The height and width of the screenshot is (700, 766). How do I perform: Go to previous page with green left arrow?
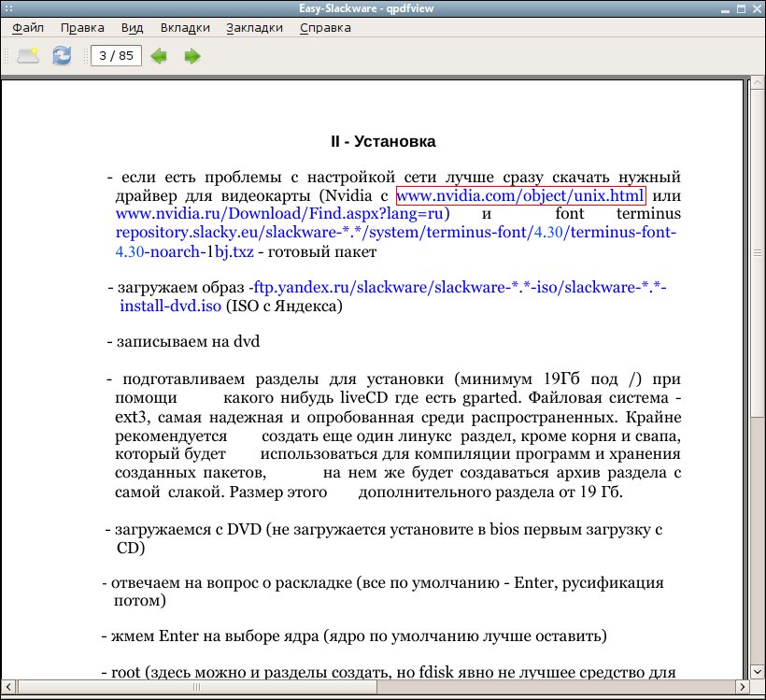(159, 56)
